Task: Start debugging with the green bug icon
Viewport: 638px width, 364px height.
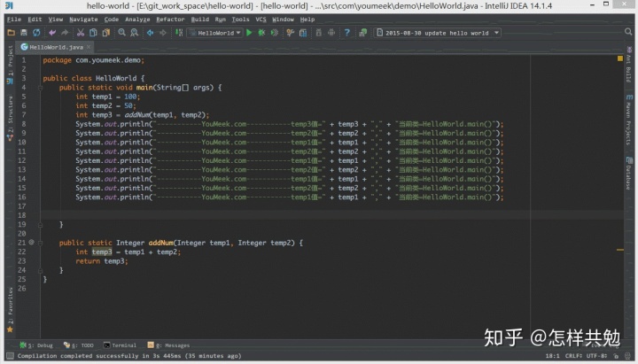Action: click(261, 33)
